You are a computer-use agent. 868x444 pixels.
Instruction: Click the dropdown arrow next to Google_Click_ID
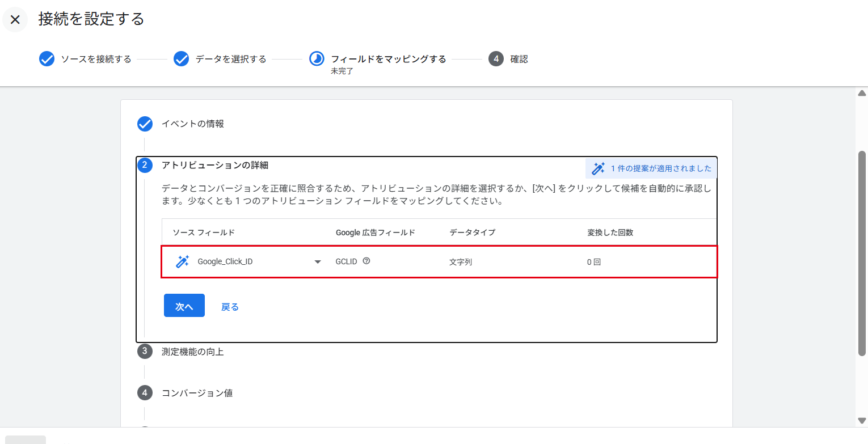tap(318, 262)
